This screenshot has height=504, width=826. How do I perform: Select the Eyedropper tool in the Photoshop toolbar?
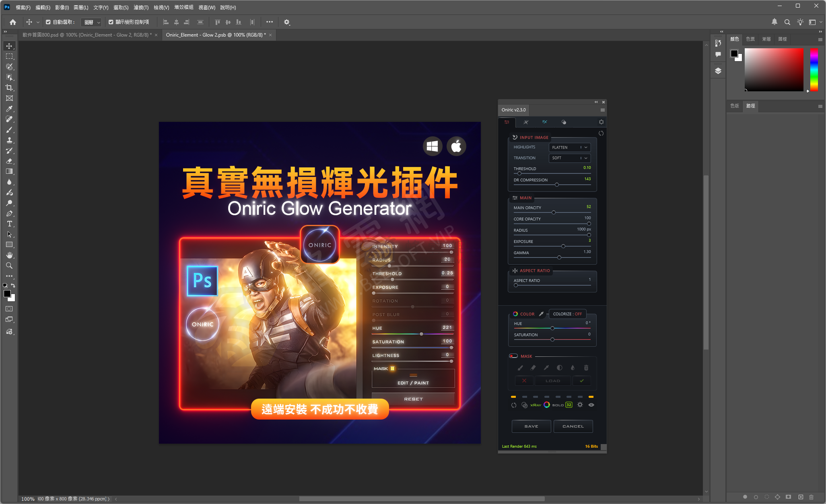[9, 109]
